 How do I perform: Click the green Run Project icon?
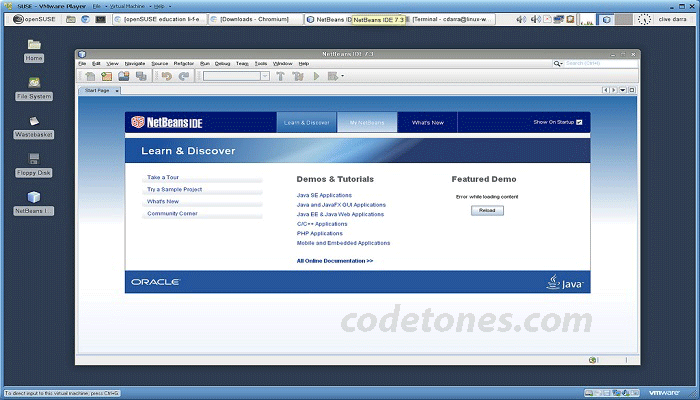coord(316,76)
